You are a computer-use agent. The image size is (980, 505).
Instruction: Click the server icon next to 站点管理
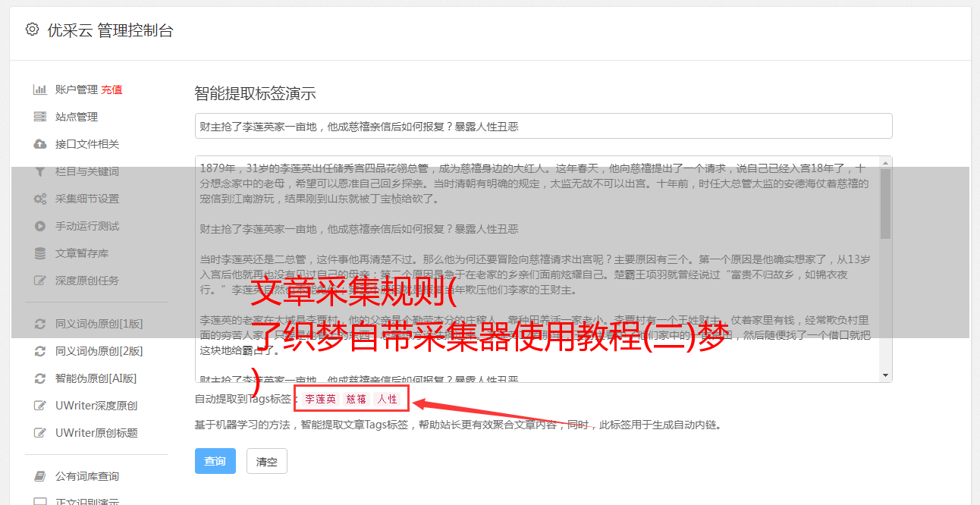pyautogui.click(x=40, y=117)
